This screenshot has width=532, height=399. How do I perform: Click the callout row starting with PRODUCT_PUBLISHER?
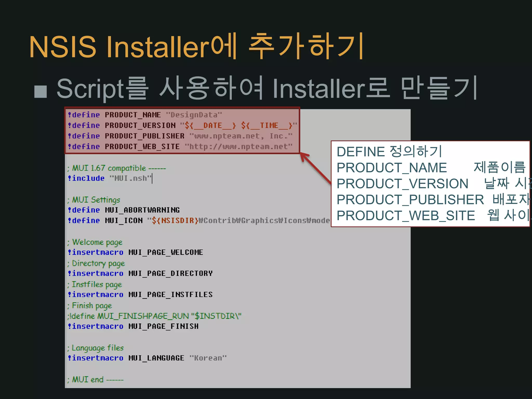(433, 199)
